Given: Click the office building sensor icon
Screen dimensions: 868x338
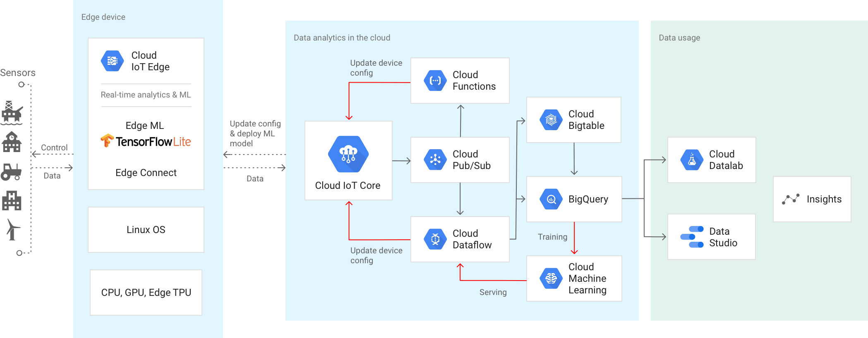Looking at the screenshot, I should (x=12, y=201).
